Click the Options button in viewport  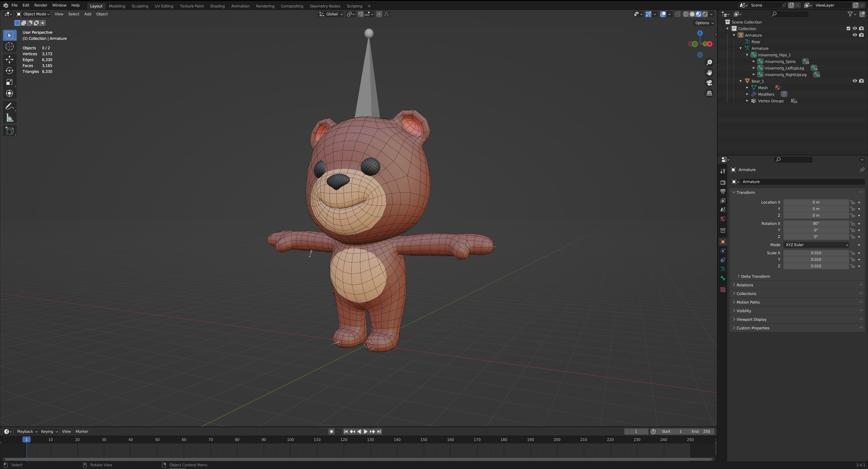[x=704, y=23]
